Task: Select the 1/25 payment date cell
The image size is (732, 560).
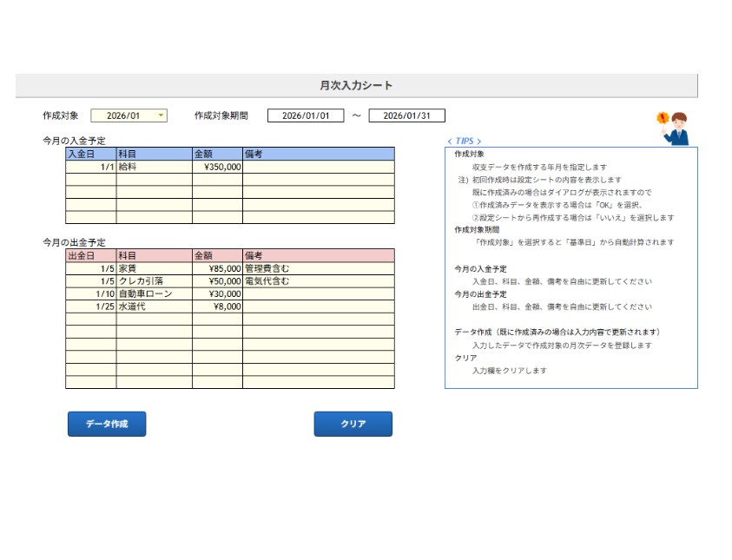Action: pos(91,306)
